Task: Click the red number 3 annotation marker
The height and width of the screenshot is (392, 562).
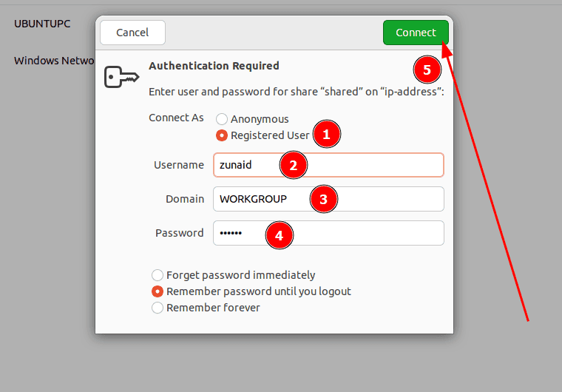Action: [x=324, y=199]
